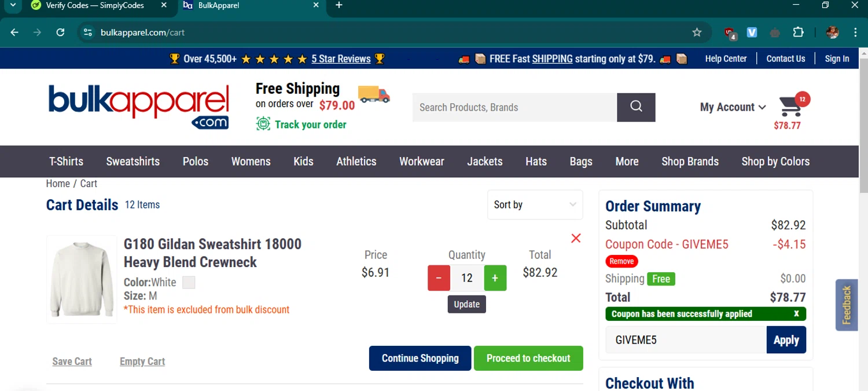This screenshot has width=868, height=391.
Task: Open the Sort by dropdown
Action: [x=535, y=204]
